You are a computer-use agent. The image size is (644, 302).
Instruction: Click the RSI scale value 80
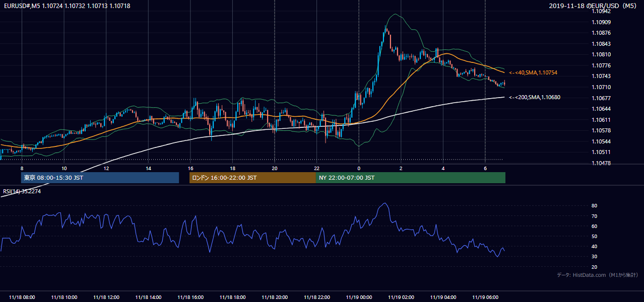(x=595, y=206)
